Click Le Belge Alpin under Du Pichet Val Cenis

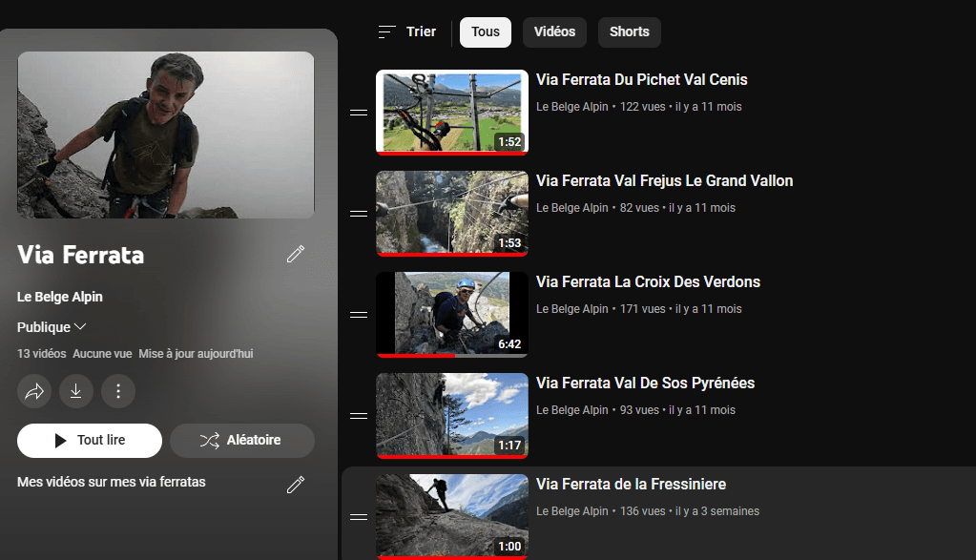[572, 107]
